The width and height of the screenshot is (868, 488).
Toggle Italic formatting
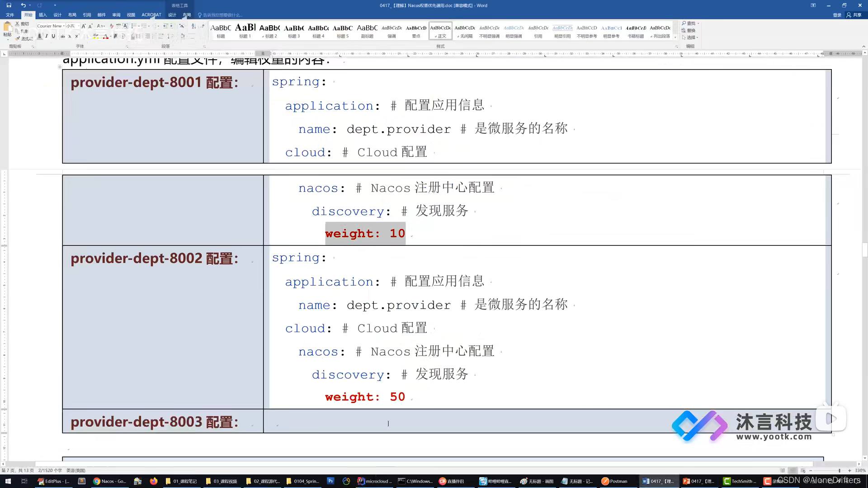point(46,36)
